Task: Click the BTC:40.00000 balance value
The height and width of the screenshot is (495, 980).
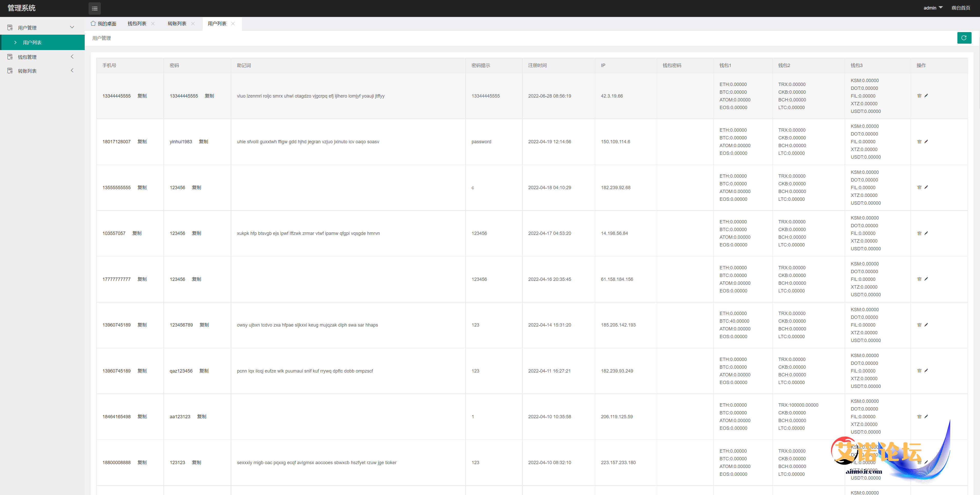Action: tap(734, 321)
